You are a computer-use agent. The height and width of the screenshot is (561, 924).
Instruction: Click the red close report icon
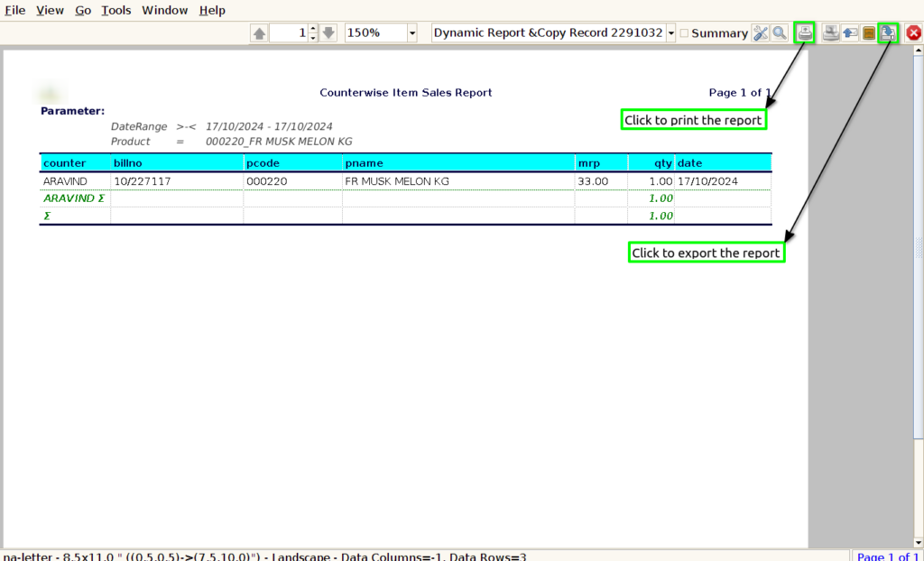coord(913,33)
